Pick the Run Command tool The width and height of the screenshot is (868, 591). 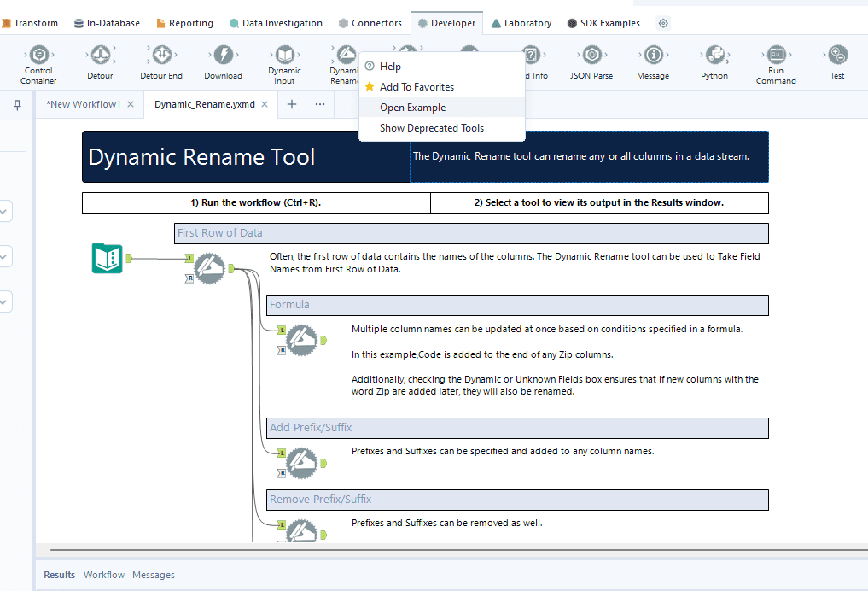click(776, 56)
